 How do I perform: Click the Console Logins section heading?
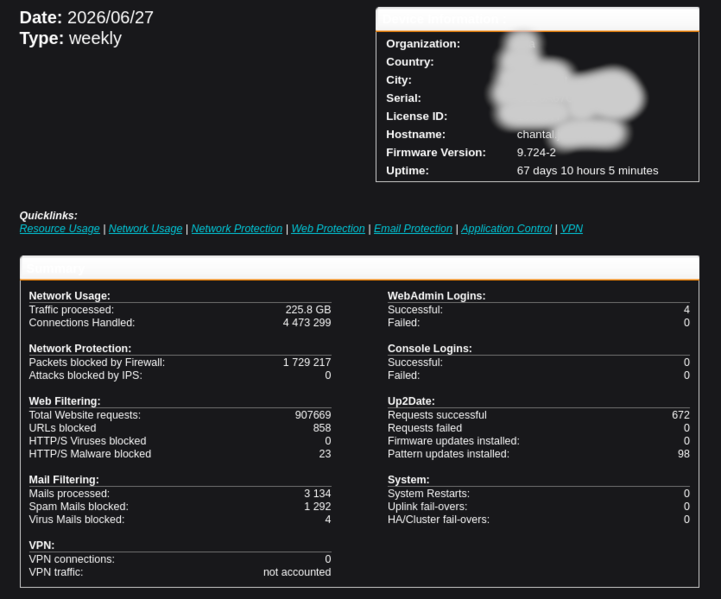429,348
